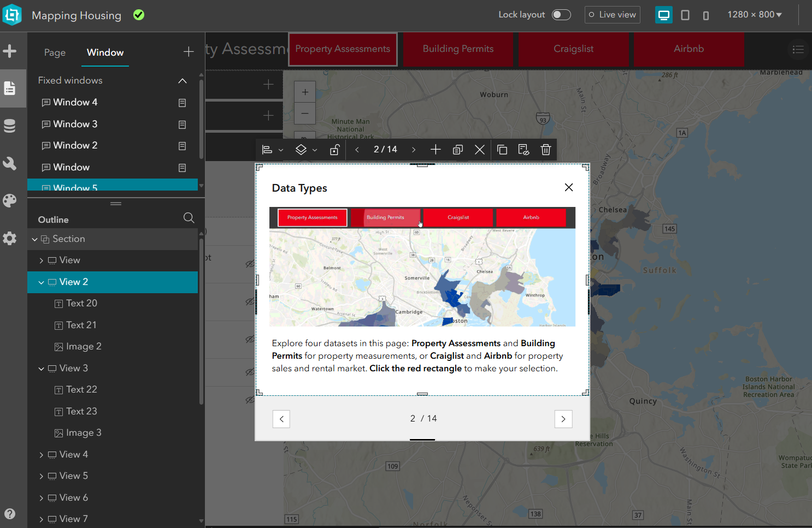The height and width of the screenshot is (528, 812).
Task: Switch to the desktop device view
Action: (x=663, y=15)
